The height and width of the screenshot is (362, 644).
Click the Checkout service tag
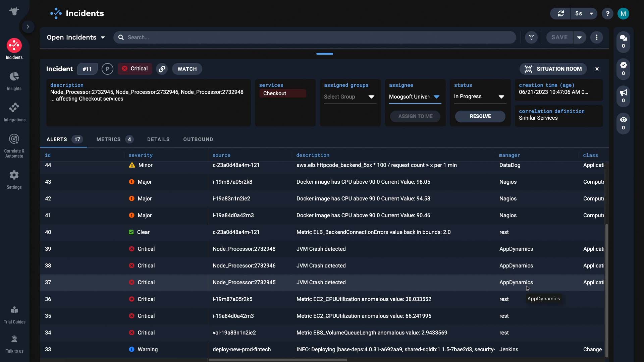[282, 93]
